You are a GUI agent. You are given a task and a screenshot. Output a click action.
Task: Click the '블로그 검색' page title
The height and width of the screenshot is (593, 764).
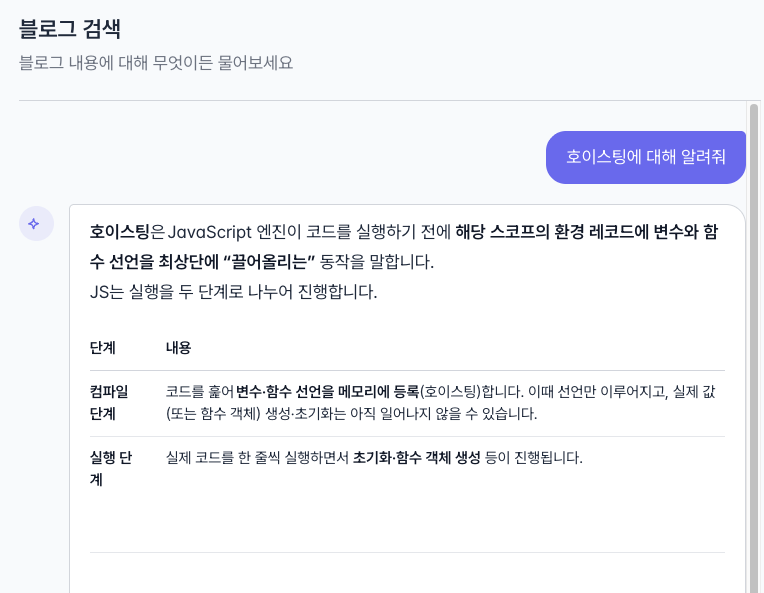[x=77, y=28]
